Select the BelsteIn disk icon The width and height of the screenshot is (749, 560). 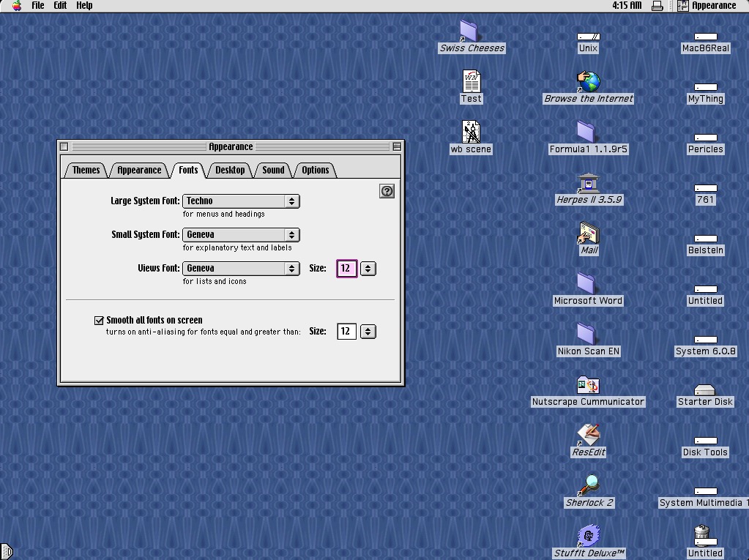706,239
